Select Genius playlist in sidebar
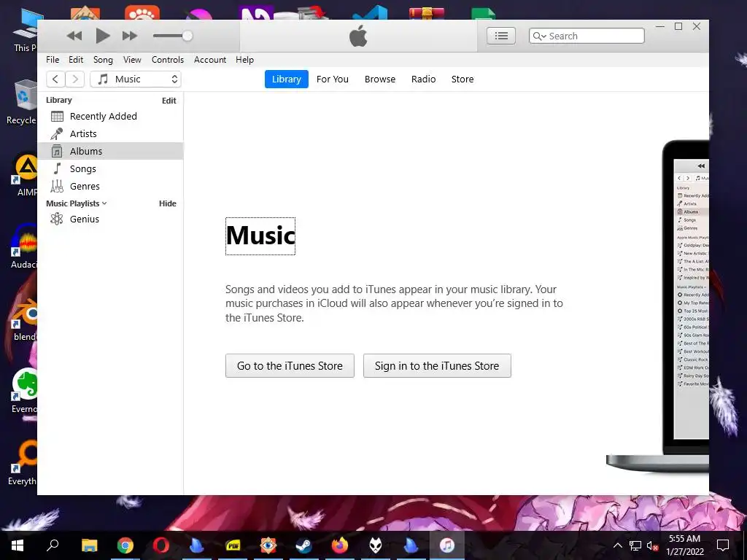The width and height of the screenshot is (747, 560). click(x=110, y=219)
